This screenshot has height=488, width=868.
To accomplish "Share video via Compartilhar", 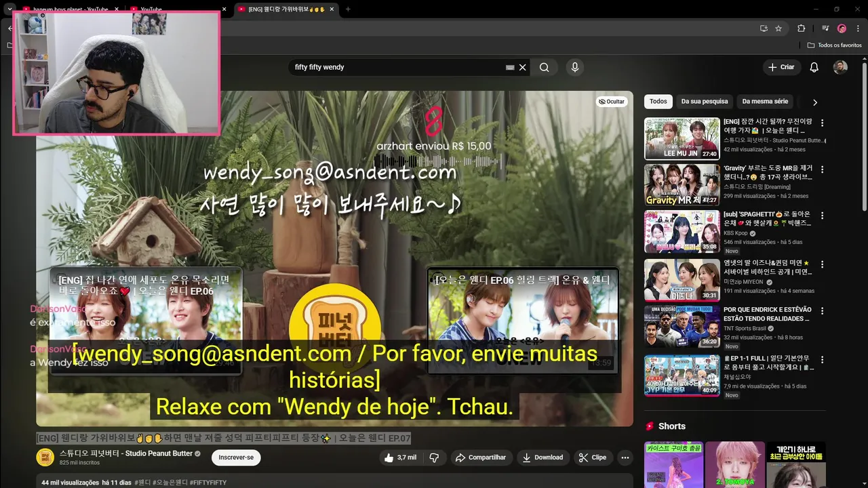I will pos(481,457).
